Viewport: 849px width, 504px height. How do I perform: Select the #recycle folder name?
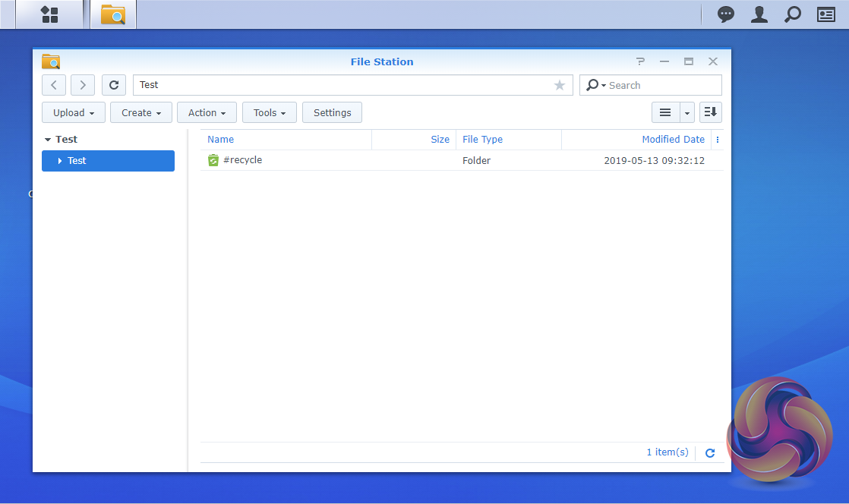(x=242, y=159)
